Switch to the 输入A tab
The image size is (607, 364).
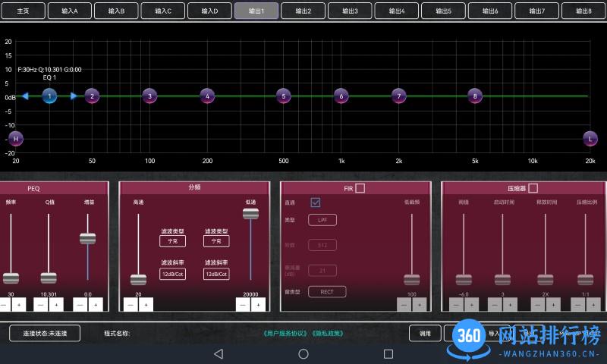click(x=70, y=11)
